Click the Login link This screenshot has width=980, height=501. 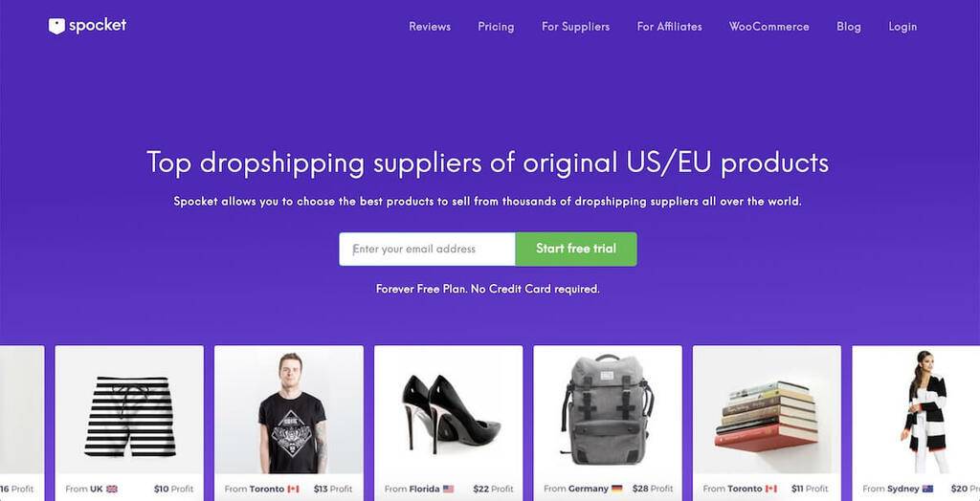pyautogui.click(x=902, y=27)
